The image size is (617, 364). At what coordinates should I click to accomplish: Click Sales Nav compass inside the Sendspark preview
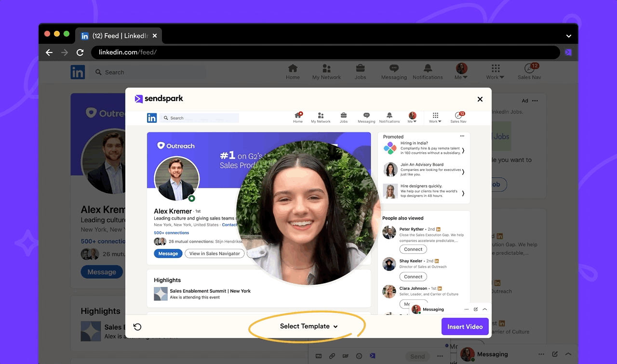458,118
